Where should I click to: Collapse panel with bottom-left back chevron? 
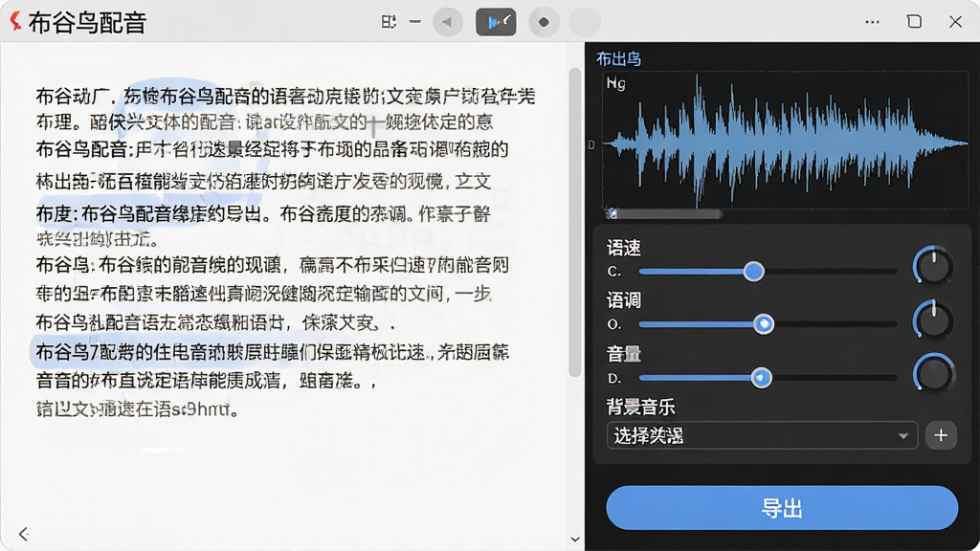pyautogui.click(x=24, y=534)
